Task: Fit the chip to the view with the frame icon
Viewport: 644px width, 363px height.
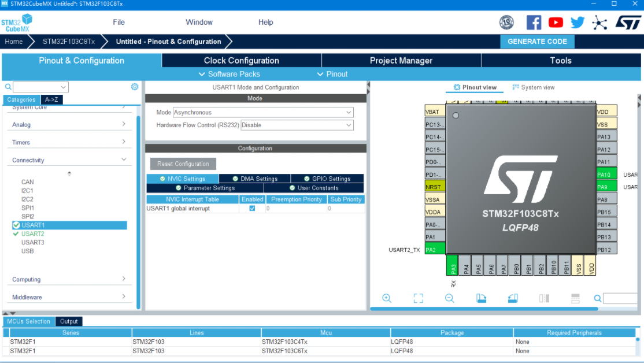Action: pyautogui.click(x=418, y=298)
